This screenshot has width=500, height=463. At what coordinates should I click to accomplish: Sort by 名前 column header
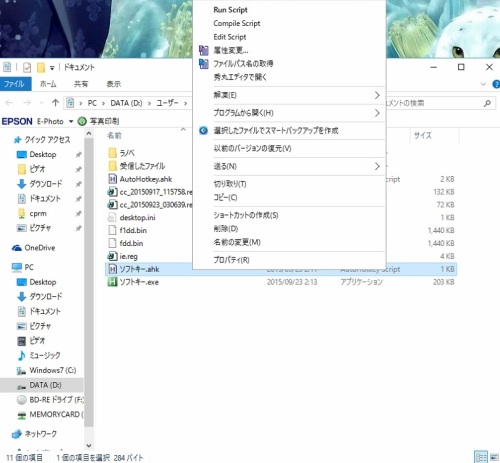coord(114,136)
